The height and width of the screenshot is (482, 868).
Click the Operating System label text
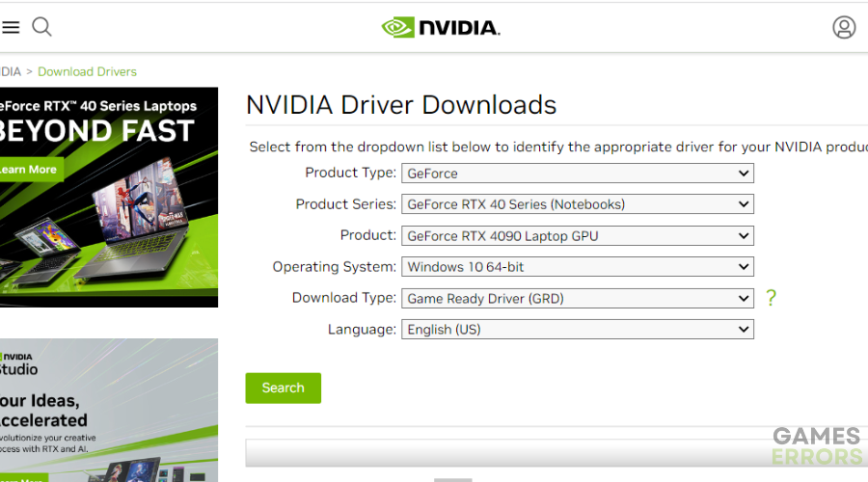tap(335, 267)
